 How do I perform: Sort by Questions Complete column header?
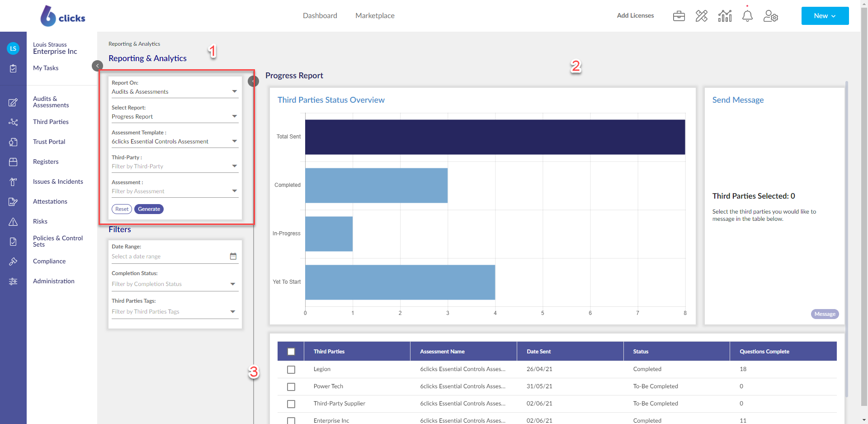[783, 352]
